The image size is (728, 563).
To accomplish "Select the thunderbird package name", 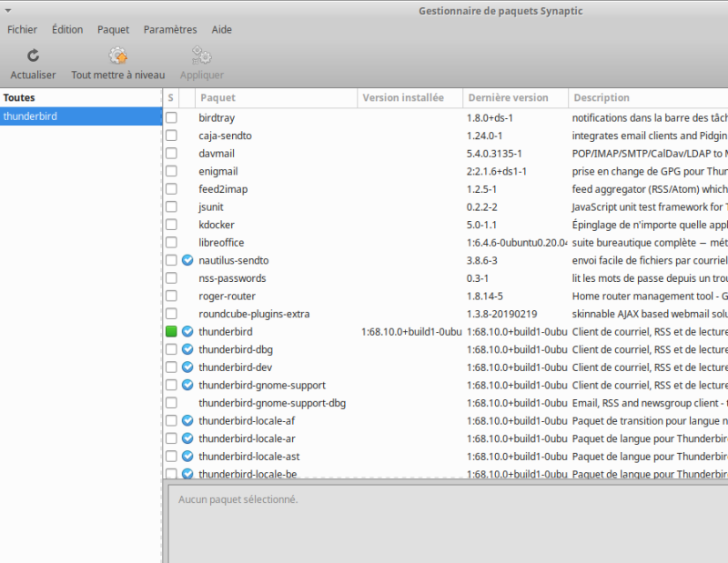I will pyautogui.click(x=226, y=332).
